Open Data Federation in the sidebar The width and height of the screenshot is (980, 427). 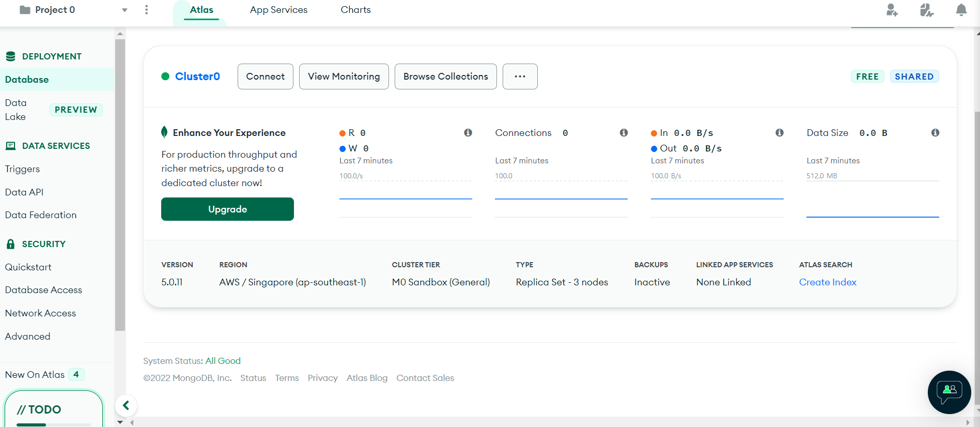point(41,215)
